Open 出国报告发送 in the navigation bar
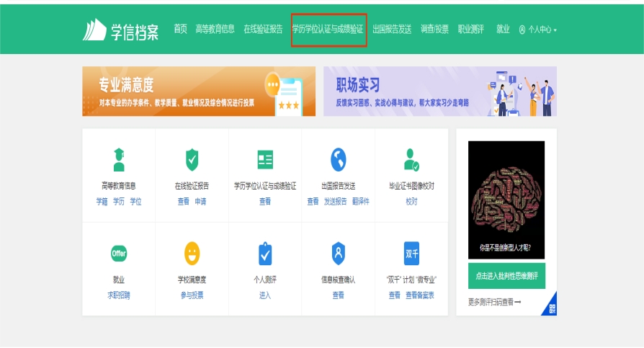 pos(392,30)
